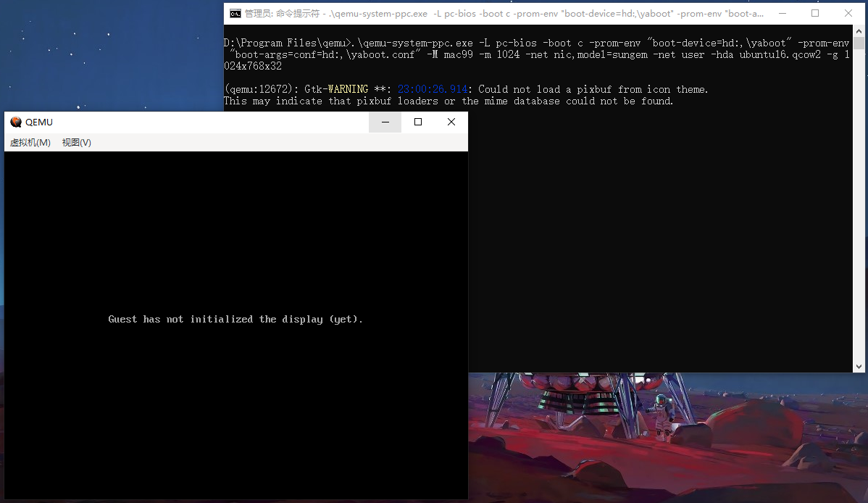The width and height of the screenshot is (868, 503).
Task: Minimize the command prompt window
Action: coord(783,13)
